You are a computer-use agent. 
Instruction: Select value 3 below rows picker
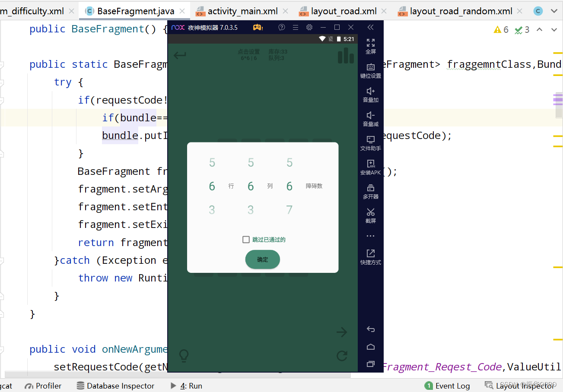(x=212, y=210)
